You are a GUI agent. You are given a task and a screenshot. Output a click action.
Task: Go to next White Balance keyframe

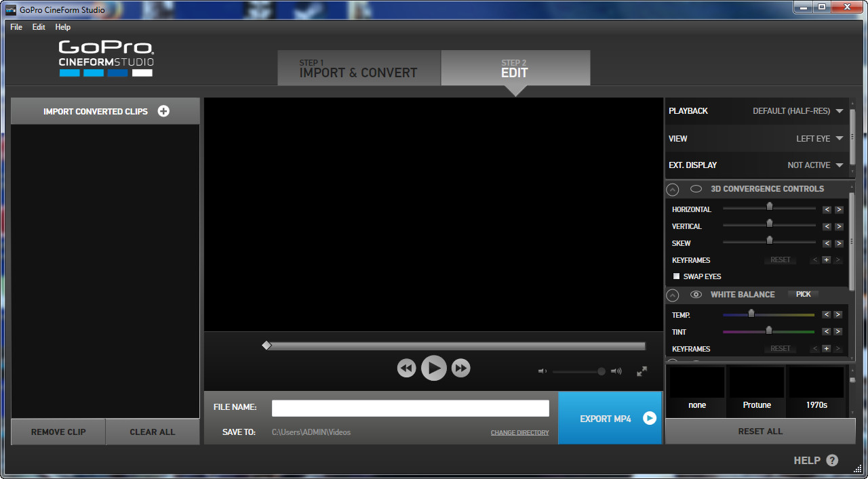click(x=839, y=348)
